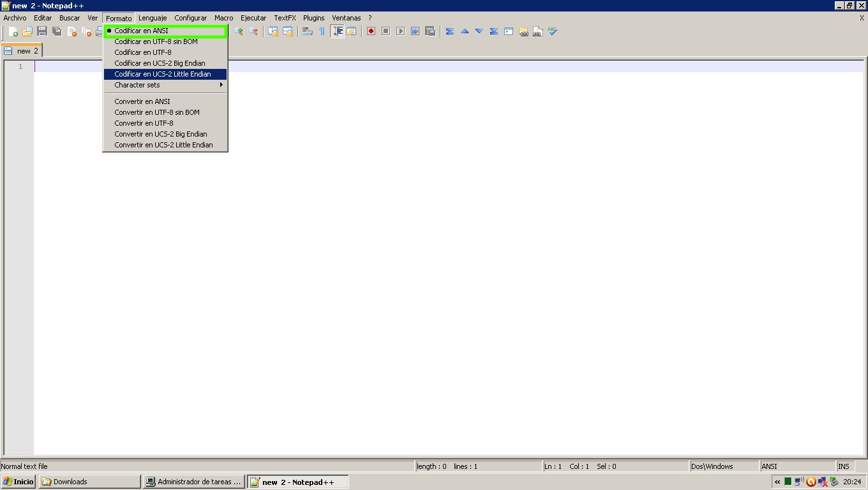Open the Ventanas menu

pos(347,18)
